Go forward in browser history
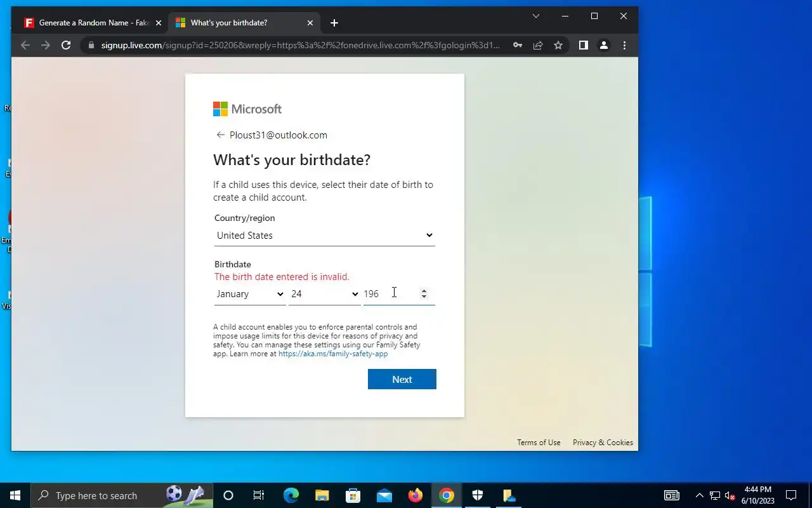This screenshot has height=508, width=812. (x=46, y=45)
